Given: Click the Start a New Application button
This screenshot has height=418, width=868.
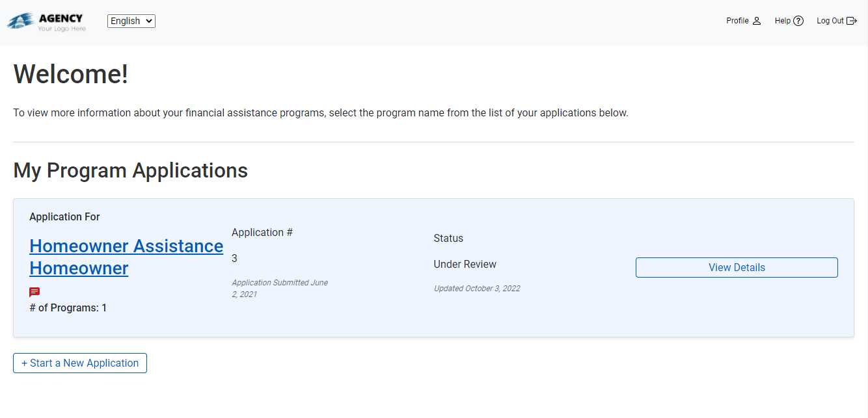Looking at the screenshot, I should [80, 363].
